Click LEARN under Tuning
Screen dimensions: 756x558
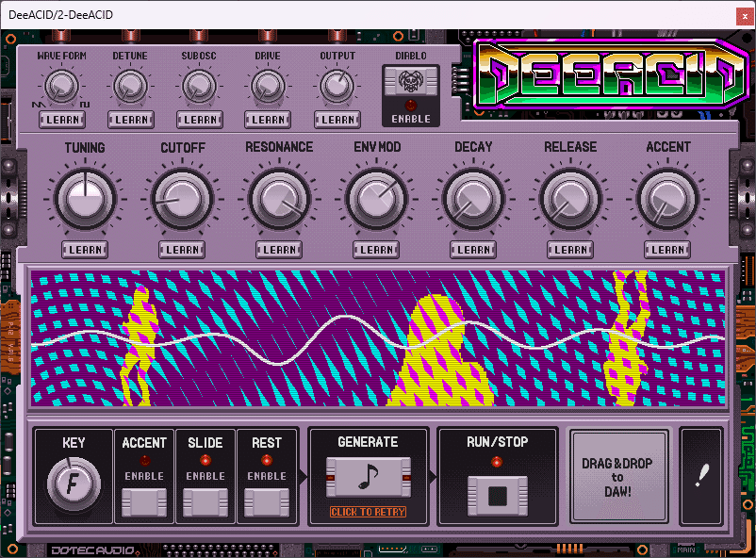point(85,250)
